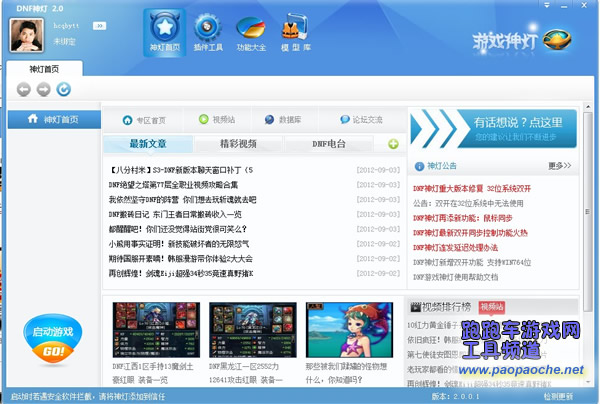Click the 检测更新 link in status bar
600x404 pixels.
(558, 396)
